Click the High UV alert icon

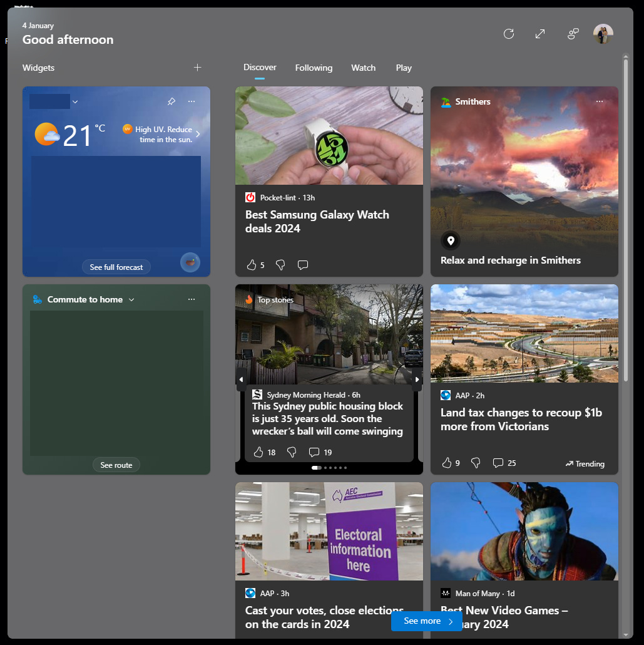tap(128, 129)
